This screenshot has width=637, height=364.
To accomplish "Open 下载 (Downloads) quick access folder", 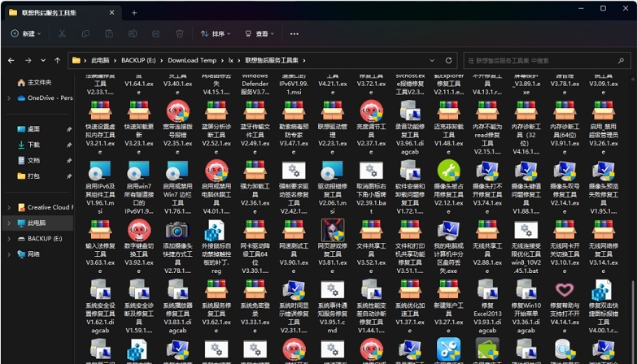I will [x=33, y=145].
